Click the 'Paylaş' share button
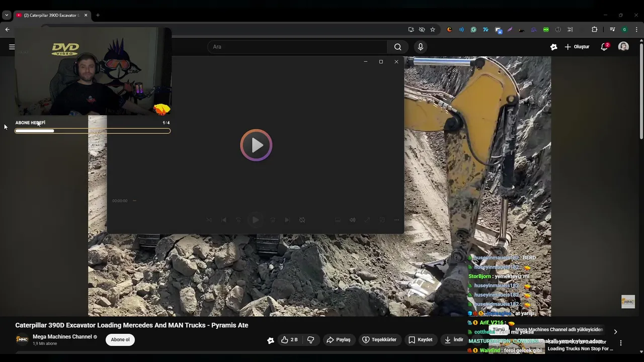 339,340
